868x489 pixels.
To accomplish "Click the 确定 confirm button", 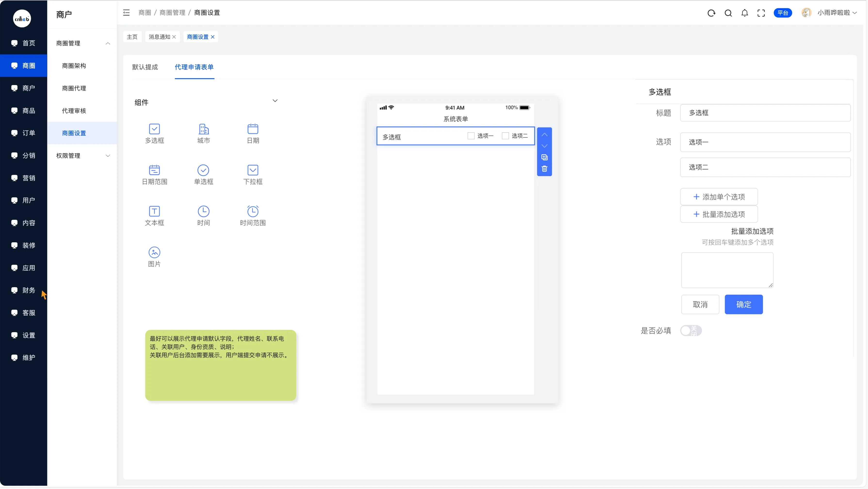I will [x=744, y=304].
